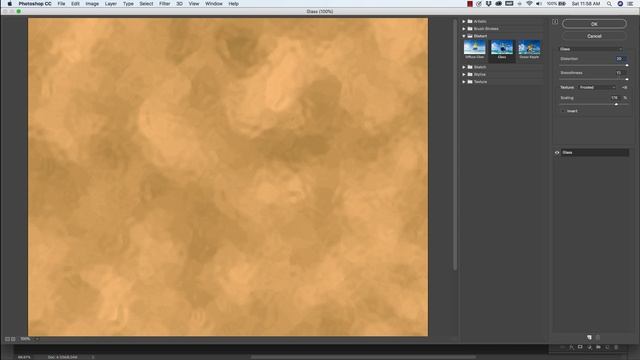This screenshot has height=360, width=640.
Task: Expand the Stylize filter folder
Action: click(464, 74)
